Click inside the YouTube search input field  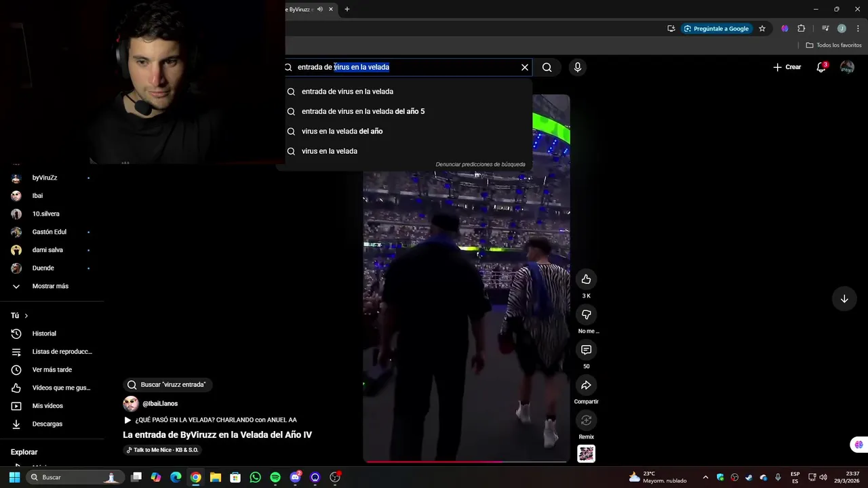click(x=407, y=67)
